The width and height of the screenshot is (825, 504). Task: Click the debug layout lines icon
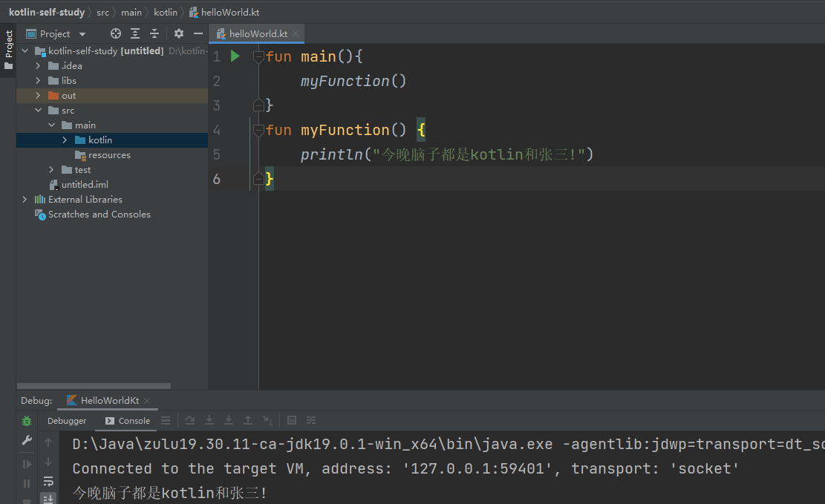[166, 420]
